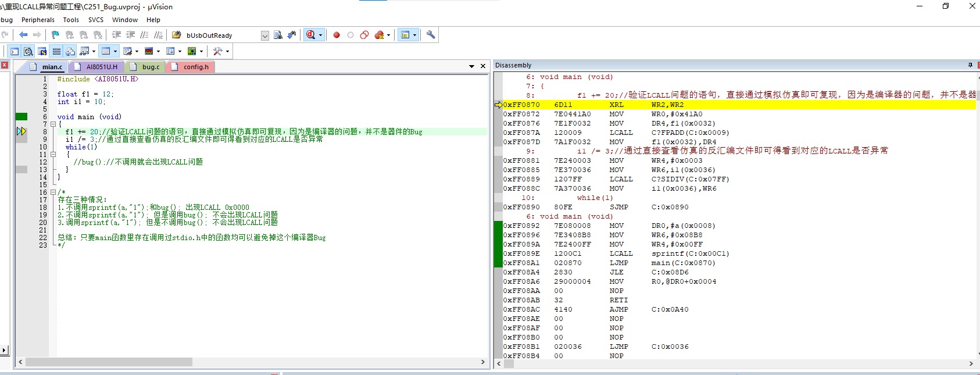The height and width of the screenshot is (375, 980).
Task: Select disassembly row 0xFF089E LCALL sprintf
Action: point(739,253)
